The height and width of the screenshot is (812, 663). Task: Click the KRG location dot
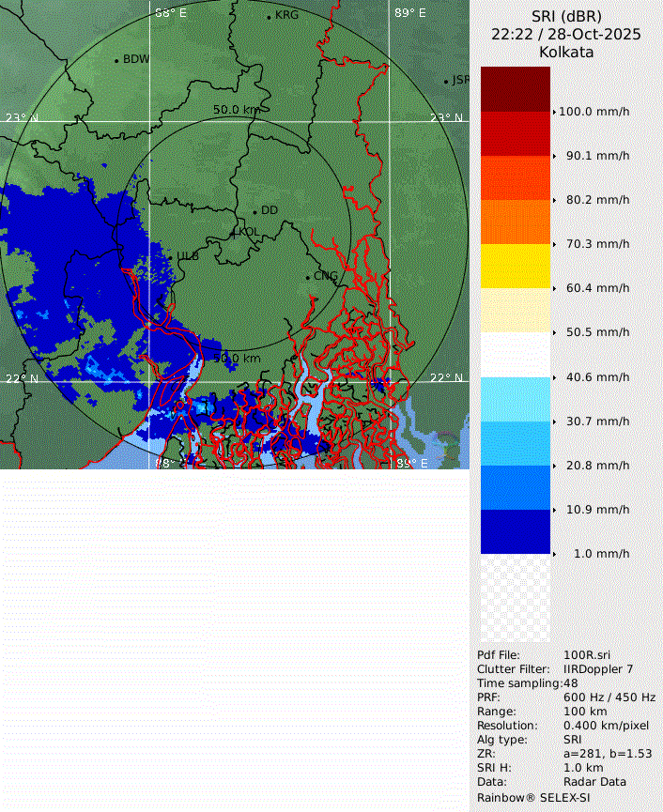(269, 16)
